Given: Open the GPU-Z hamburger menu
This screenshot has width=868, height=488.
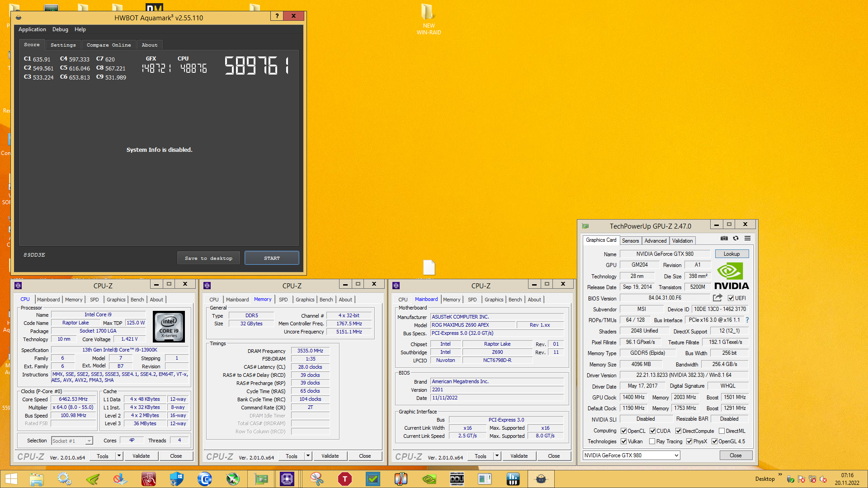Looking at the screenshot, I should 747,238.
